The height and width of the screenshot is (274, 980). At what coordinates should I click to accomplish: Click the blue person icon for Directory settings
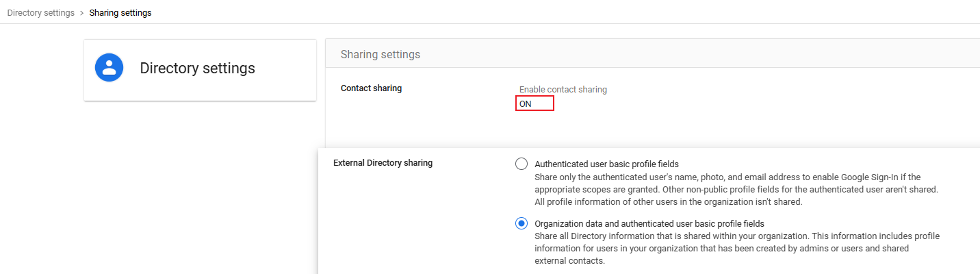pos(109,68)
